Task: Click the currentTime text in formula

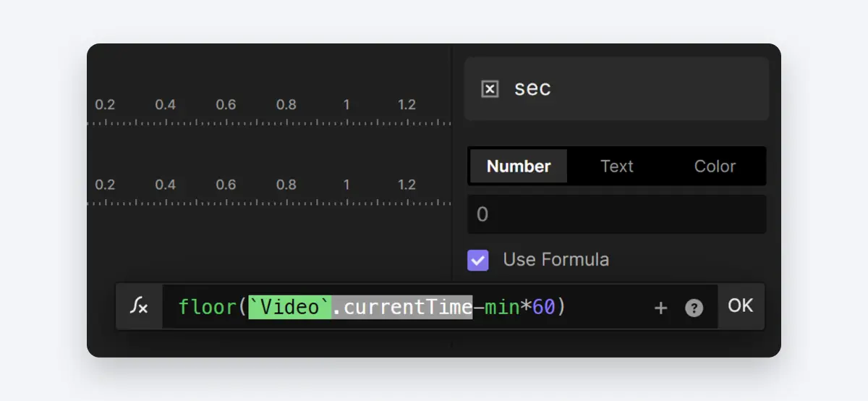Action: coord(407,308)
